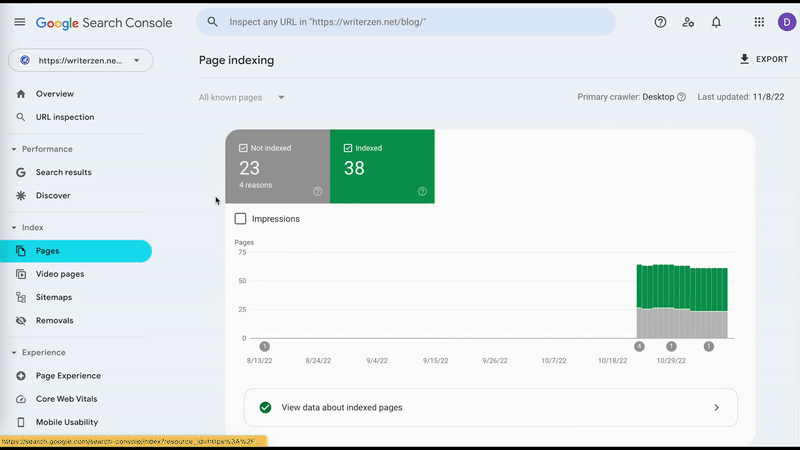Collapse the Performance section
Screen dimensions: 800x450
[14, 149]
